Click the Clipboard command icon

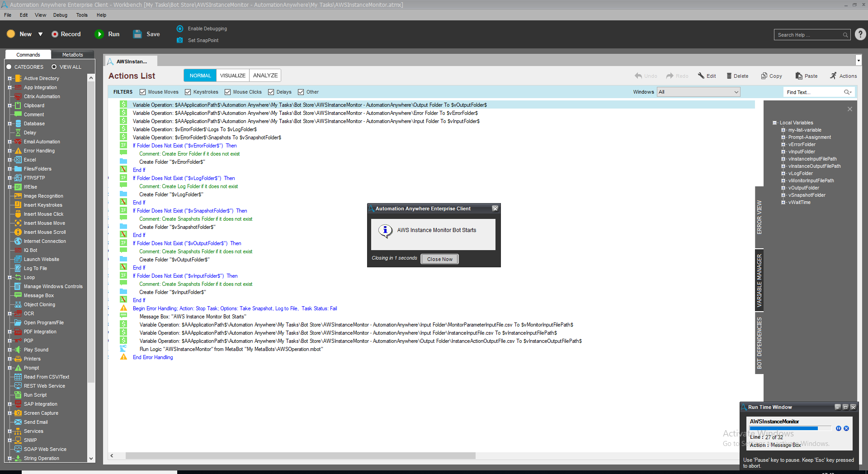coord(18,105)
